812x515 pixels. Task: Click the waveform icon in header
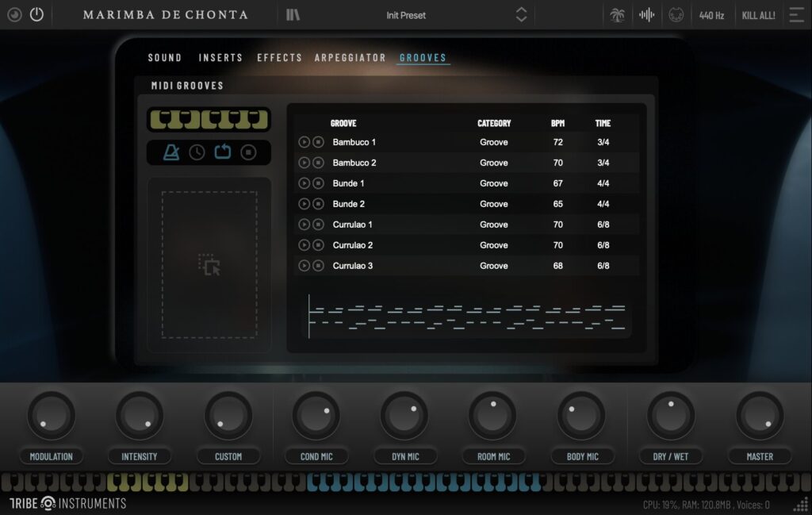tap(646, 15)
